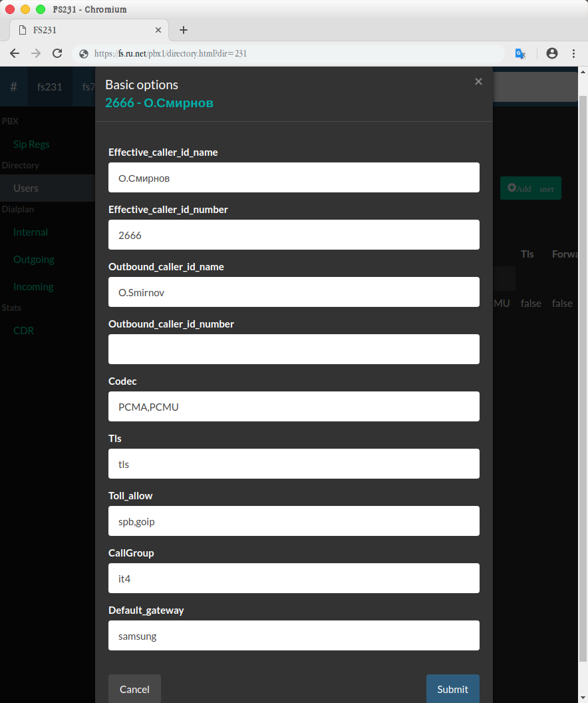Click the site info globe icon
This screenshot has height=703, width=588.
pos(84,54)
